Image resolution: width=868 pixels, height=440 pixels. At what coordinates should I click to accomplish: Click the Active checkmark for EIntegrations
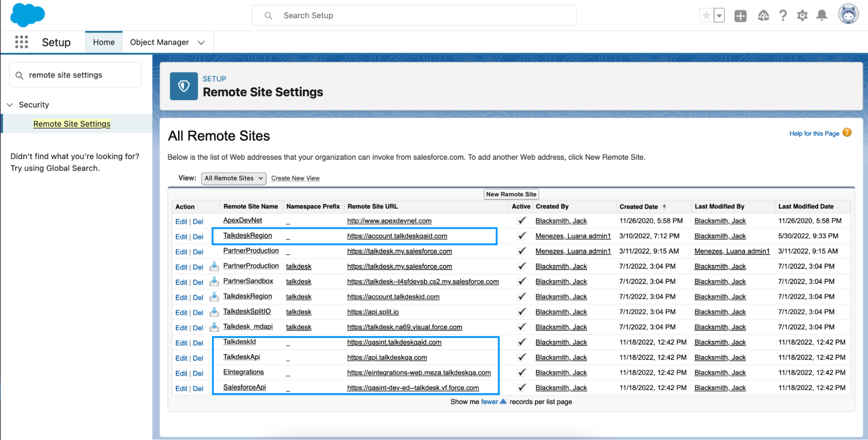(x=522, y=373)
